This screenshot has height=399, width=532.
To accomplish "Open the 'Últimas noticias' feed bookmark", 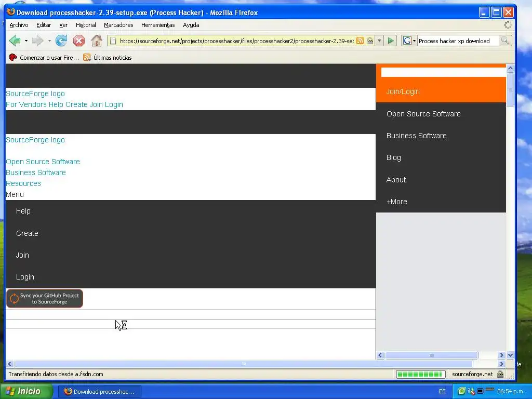I will (108, 58).
